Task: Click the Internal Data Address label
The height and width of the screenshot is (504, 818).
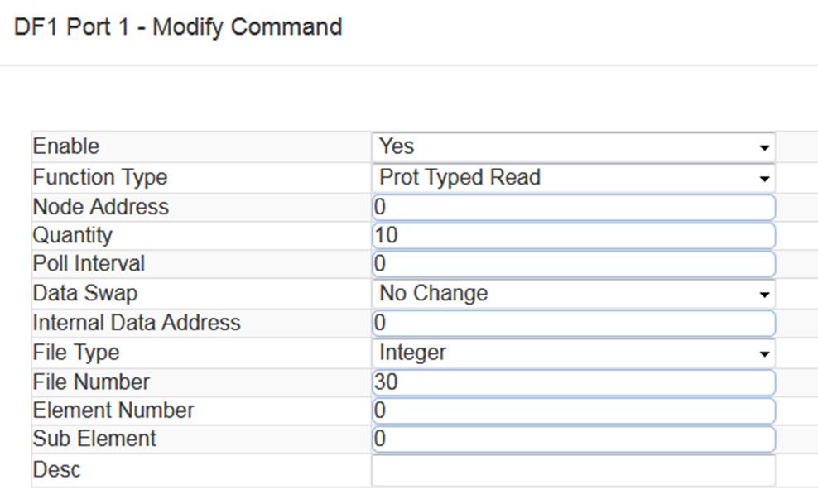Action: click(137, 323)
